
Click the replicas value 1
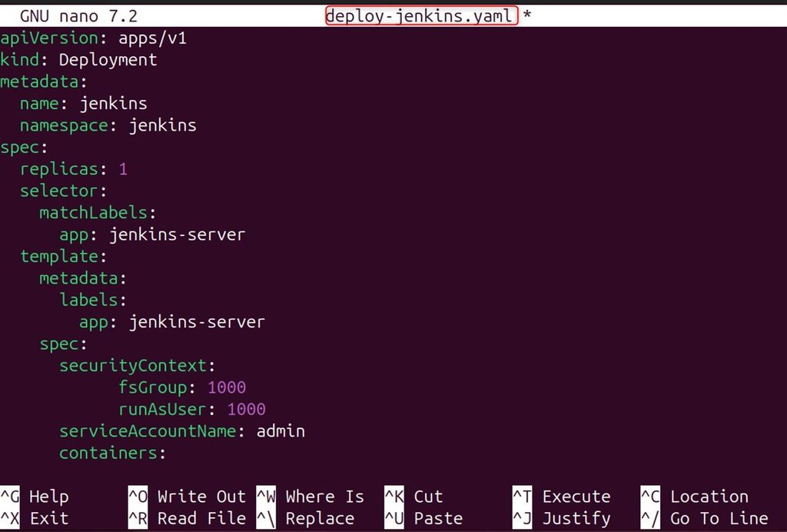coord(123,169)
